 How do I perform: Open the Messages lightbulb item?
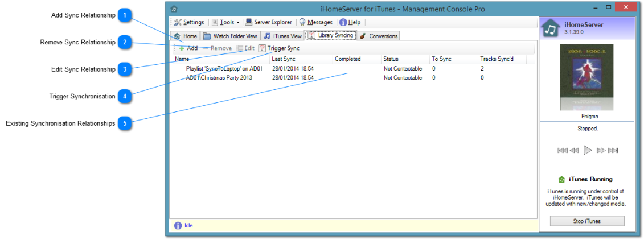(316, 22)
